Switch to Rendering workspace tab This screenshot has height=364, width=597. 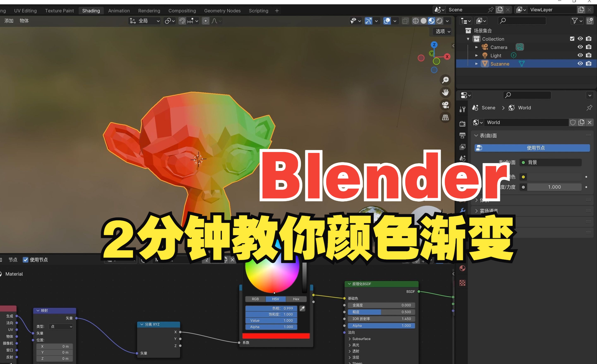click(149, 11)
